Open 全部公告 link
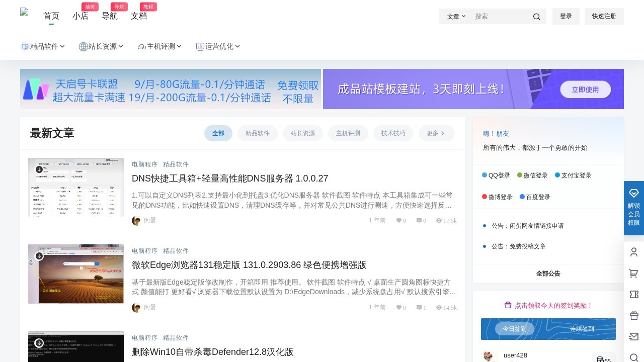644x362 pixels. point(548,274)
